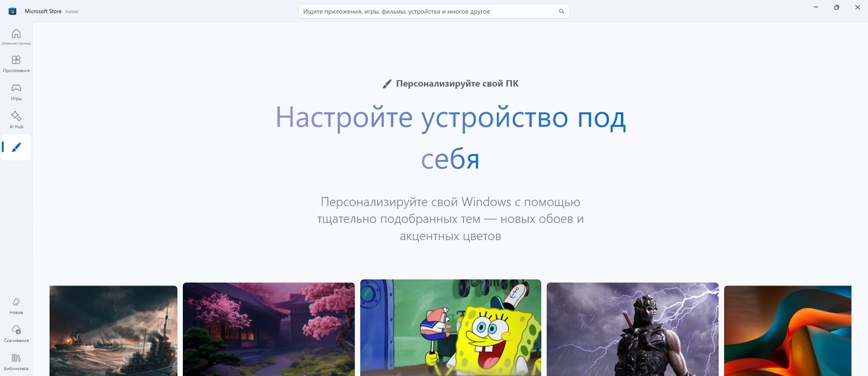The width and height of the screenshot is (868, 376).
Task: Click the search magnifier icon
Action: 561,12
